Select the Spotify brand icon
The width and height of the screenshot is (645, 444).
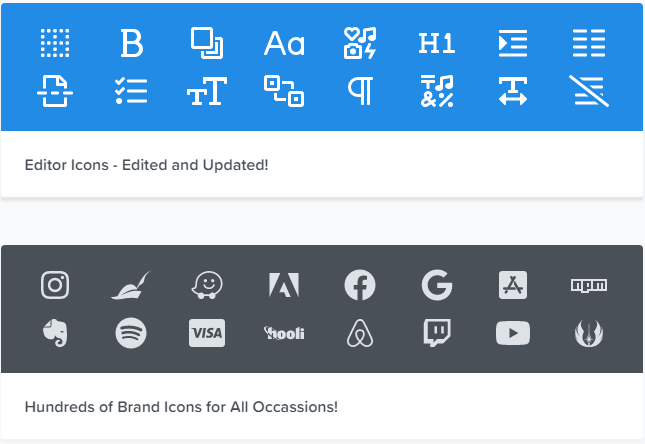click(131, 333)
